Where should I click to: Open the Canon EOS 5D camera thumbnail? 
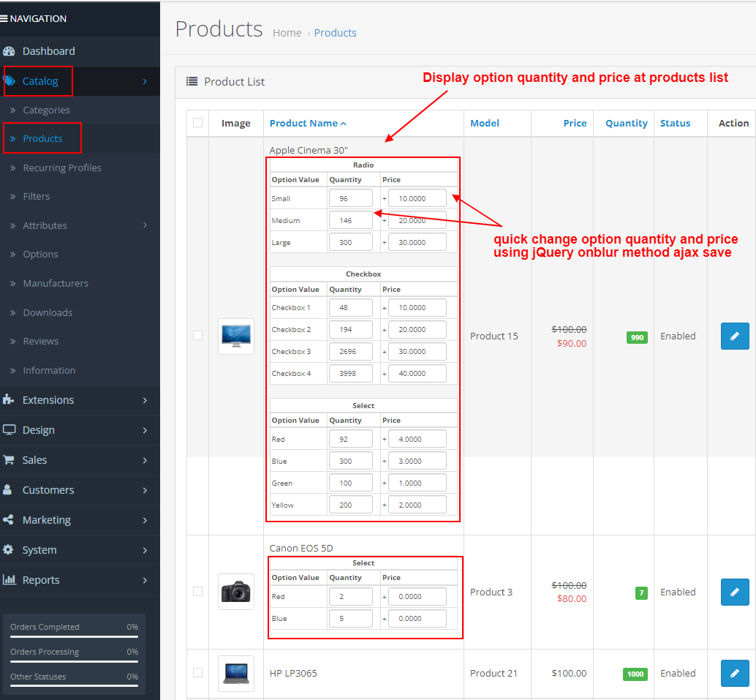[235, 592]
